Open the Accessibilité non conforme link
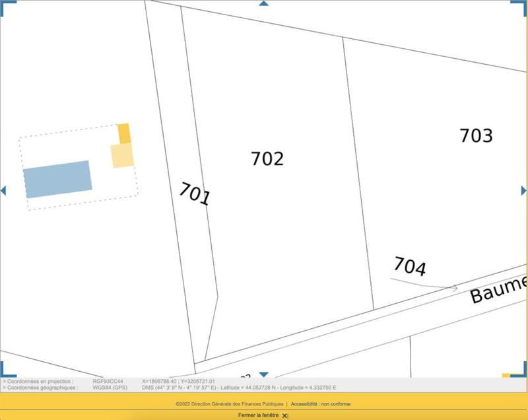The image size is (528, 420). point(323,405)
